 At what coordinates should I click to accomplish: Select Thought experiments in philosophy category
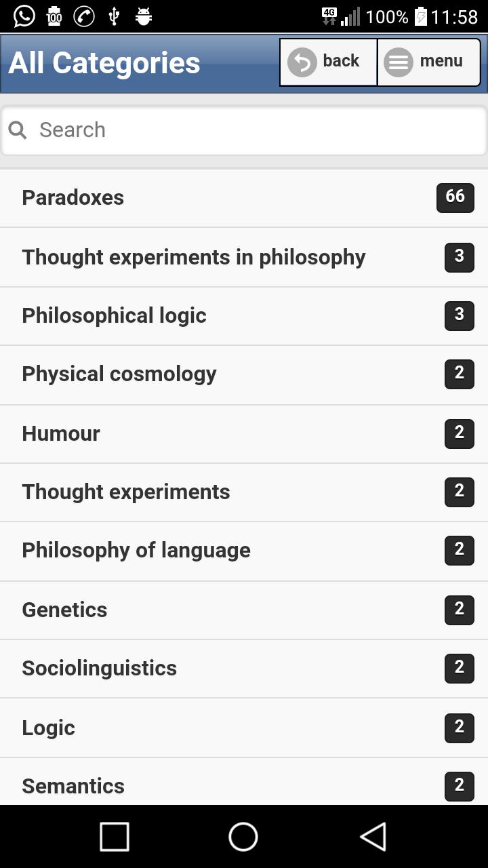[244, 257]
